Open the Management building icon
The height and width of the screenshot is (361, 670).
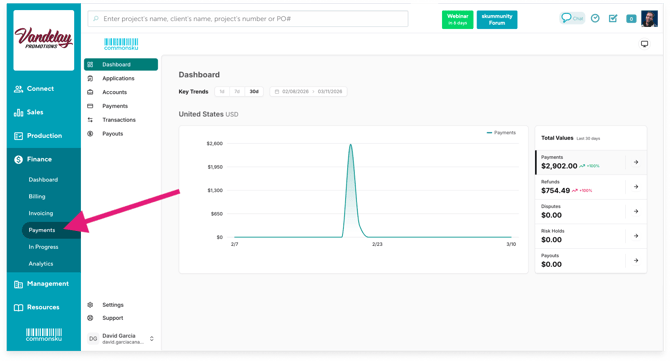pos(18,284)
